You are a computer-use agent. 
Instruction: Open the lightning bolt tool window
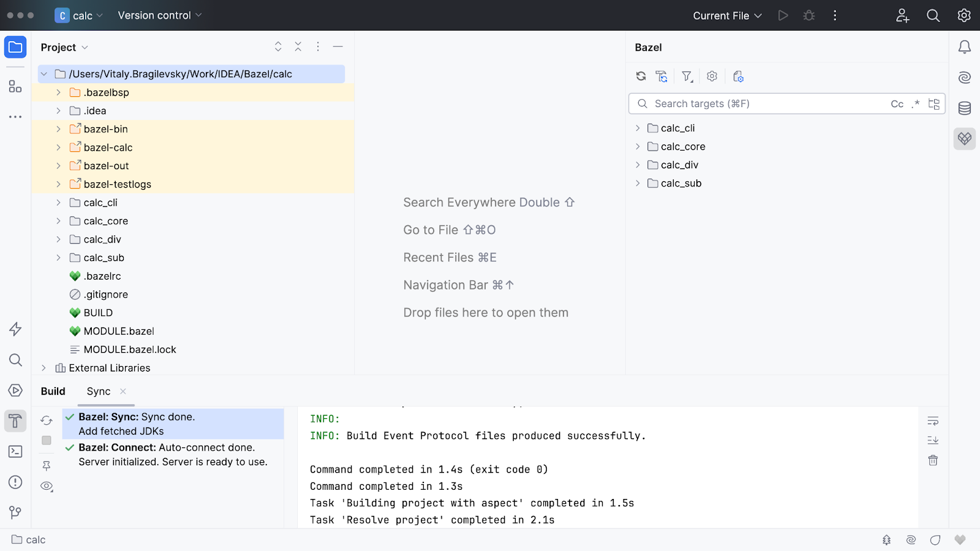15,329
